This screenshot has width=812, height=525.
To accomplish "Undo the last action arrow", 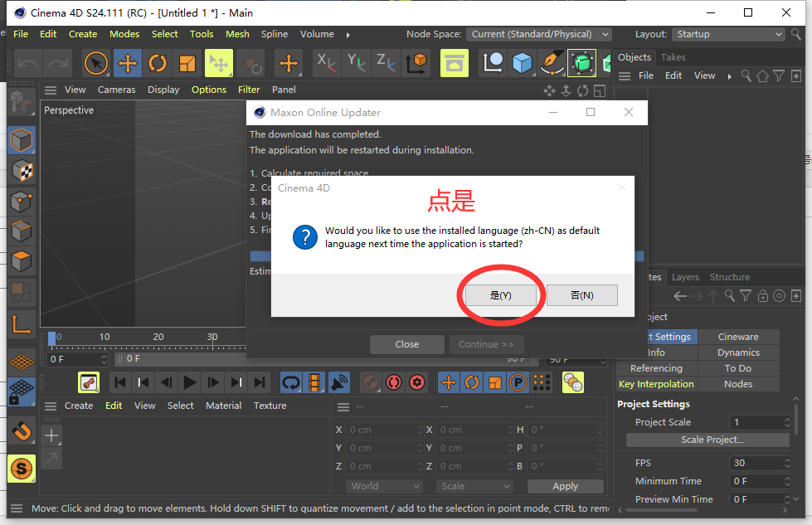I will click(28, 64).
